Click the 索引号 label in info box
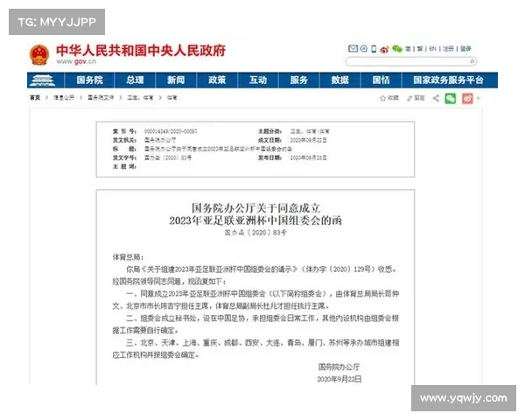 point(124,131)
